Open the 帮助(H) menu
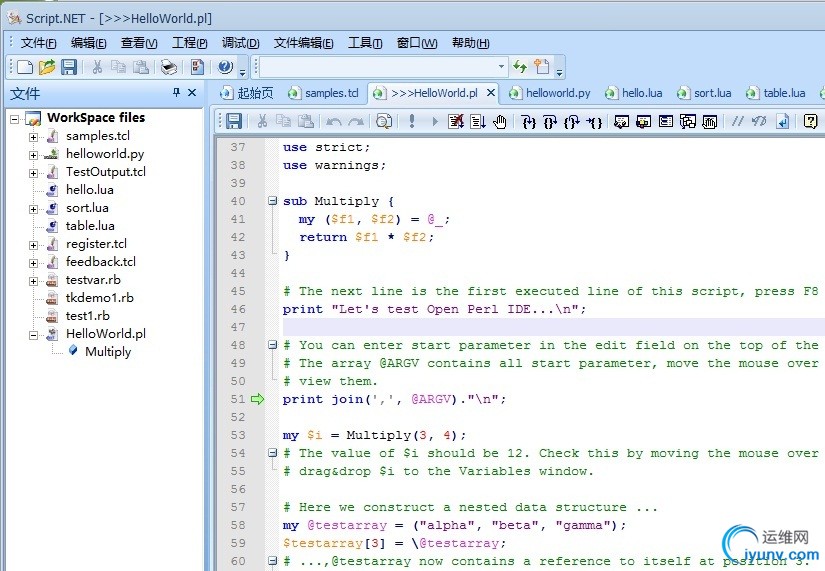 [470, 43]
